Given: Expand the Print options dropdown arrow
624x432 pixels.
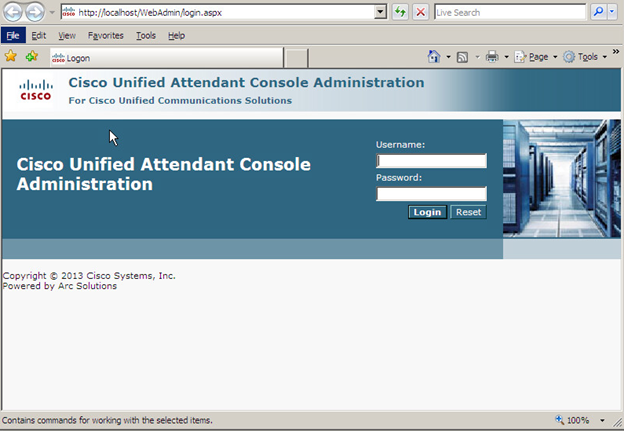Looking at the screenshot, I should pyautogui.click(x=506, y=57).
